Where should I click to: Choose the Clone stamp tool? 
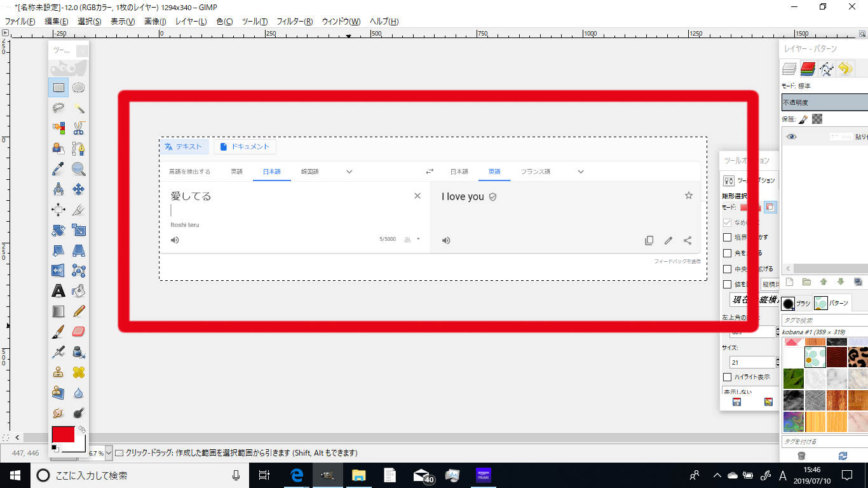pos(58,372)
